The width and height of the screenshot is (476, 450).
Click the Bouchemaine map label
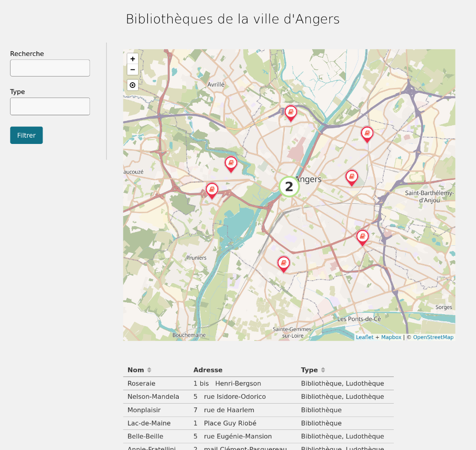point(189,335)
